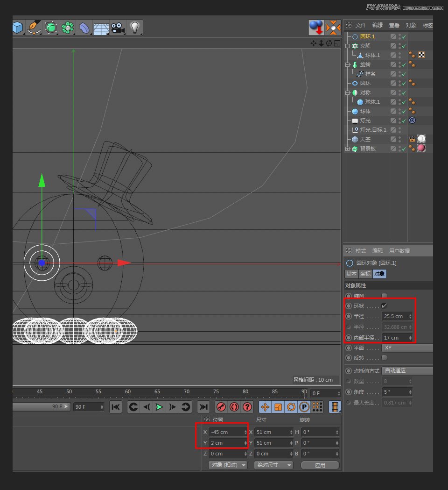Click the pink material tag on 背景板
Screen dimensions: 448x490
pos(421,149)
